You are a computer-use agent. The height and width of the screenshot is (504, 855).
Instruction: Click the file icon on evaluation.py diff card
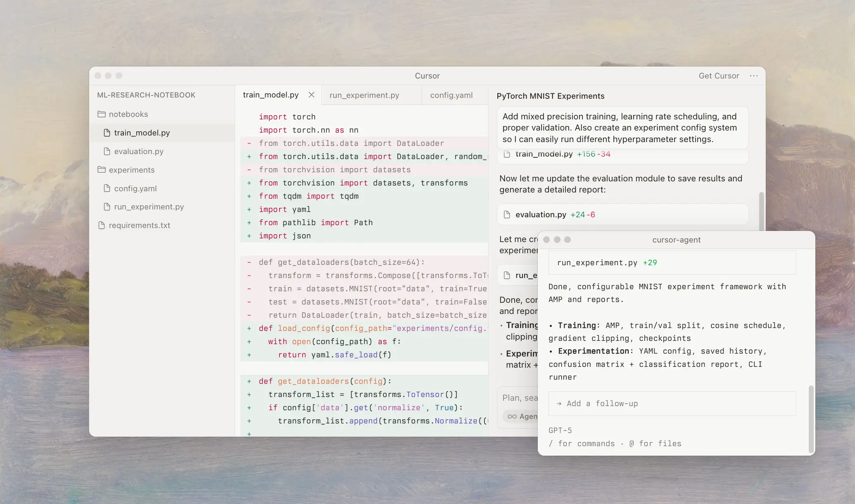click(x=508, y=214)
